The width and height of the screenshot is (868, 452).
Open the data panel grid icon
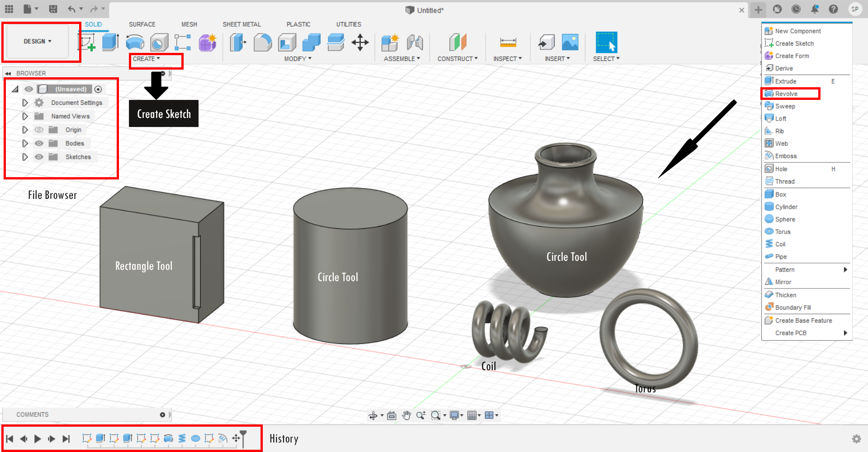click(x=9, y=9)
